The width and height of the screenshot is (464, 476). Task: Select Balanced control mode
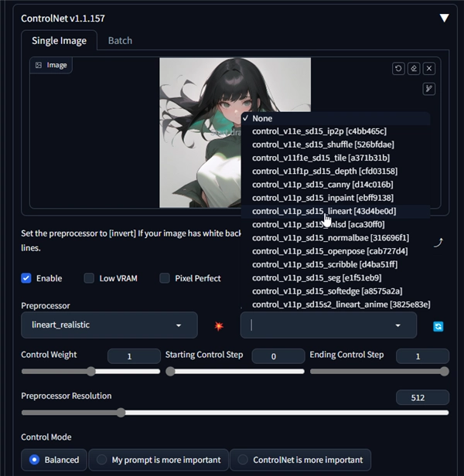(54, 460)
